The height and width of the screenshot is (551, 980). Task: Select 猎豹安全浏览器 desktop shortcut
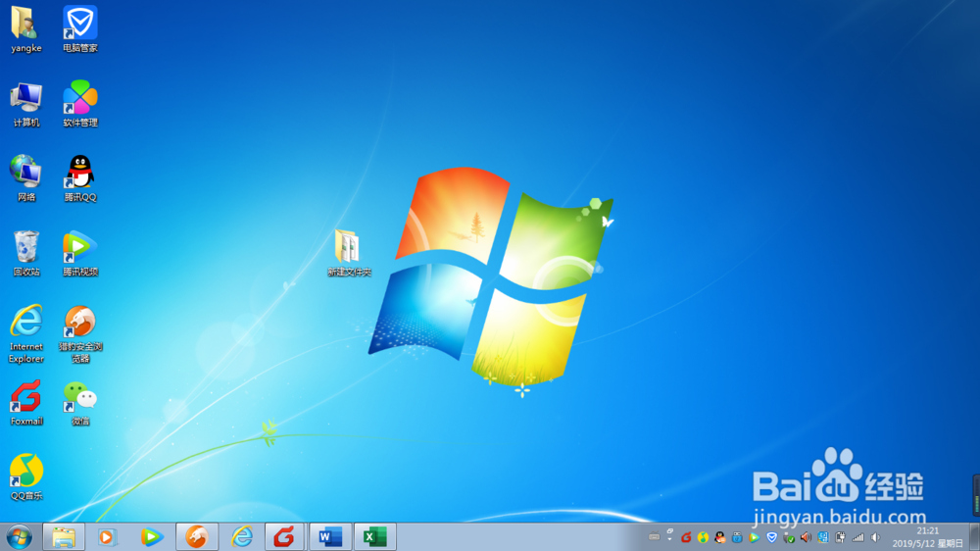tap(80, 334)
